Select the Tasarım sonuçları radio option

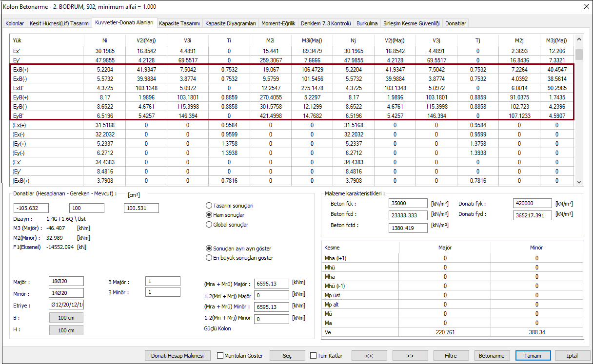(x=209, y=206)
